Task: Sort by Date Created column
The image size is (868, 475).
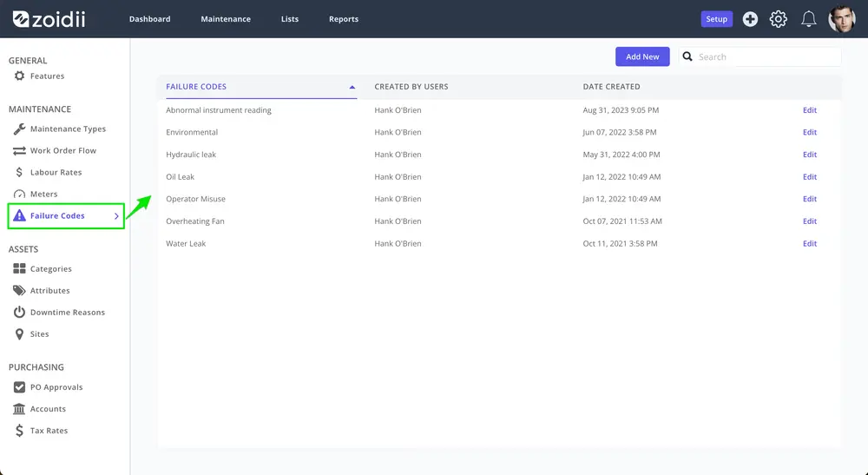Action: [611, 87]
